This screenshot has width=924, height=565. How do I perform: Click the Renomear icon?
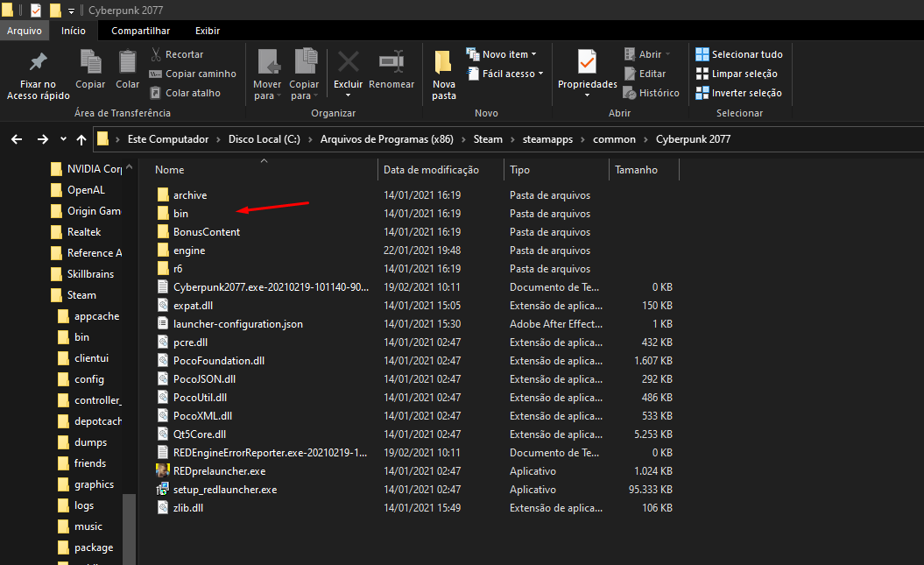tap(391, 61)
